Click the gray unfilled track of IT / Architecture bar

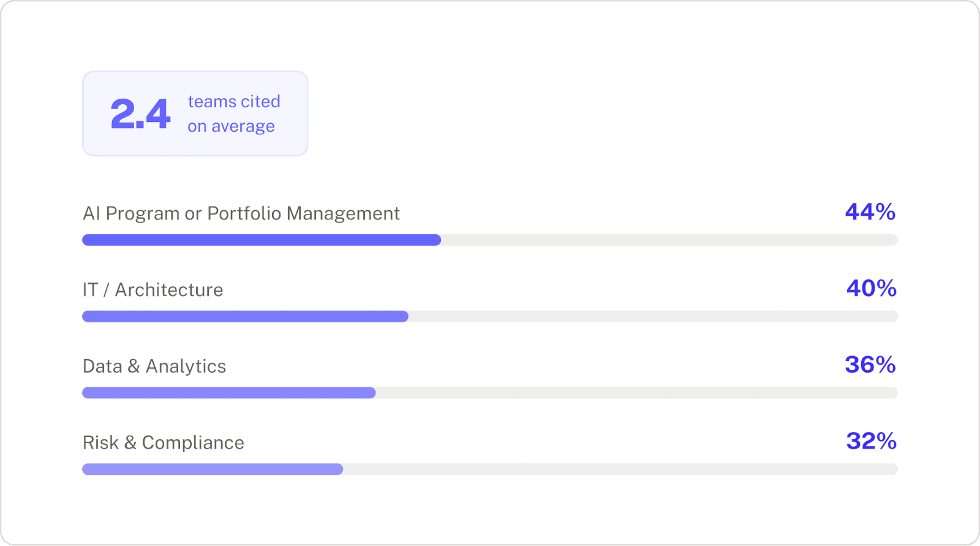coord(653,316)
